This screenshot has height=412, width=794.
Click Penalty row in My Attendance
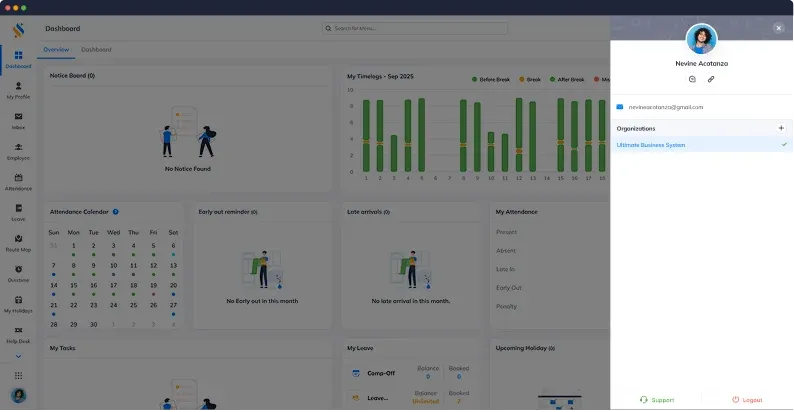point(506,306)
